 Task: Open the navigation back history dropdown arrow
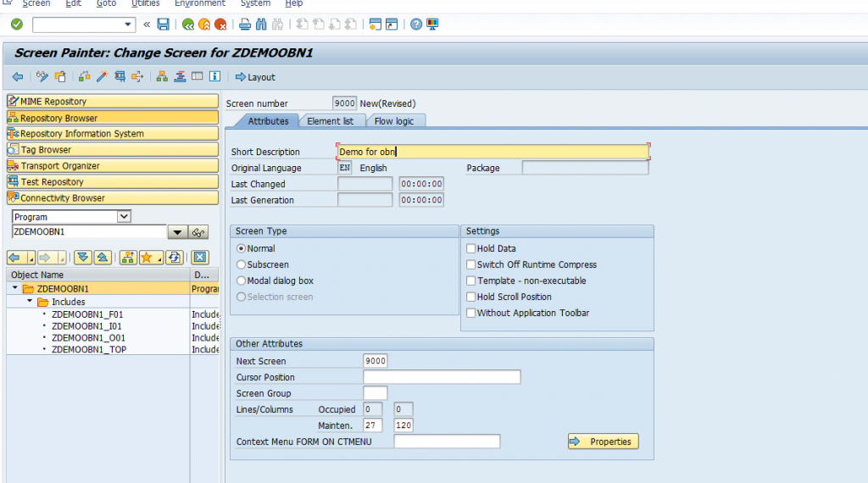click(31, 258)
